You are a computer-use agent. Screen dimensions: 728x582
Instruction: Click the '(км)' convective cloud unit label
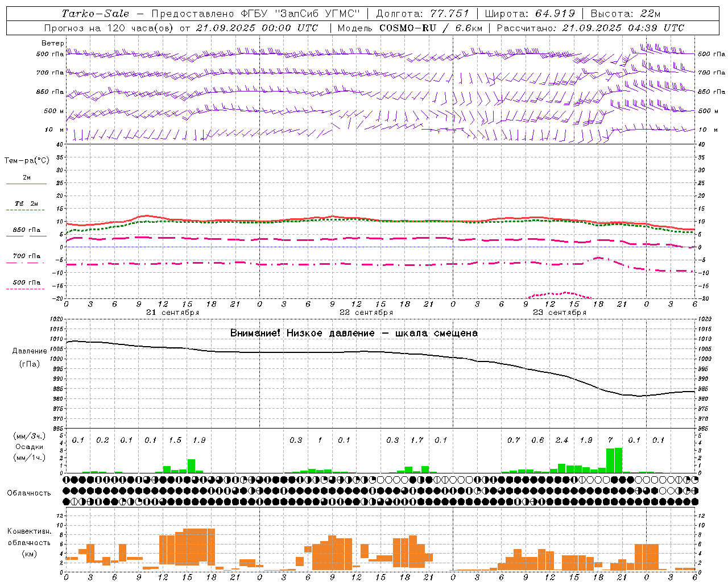pos(29,554)
